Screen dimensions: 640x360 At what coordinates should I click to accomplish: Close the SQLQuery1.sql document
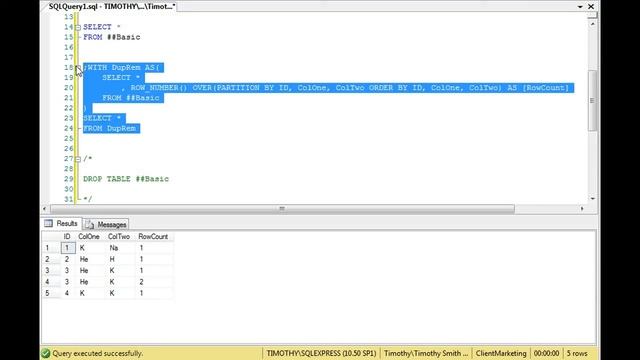point(591,7)
